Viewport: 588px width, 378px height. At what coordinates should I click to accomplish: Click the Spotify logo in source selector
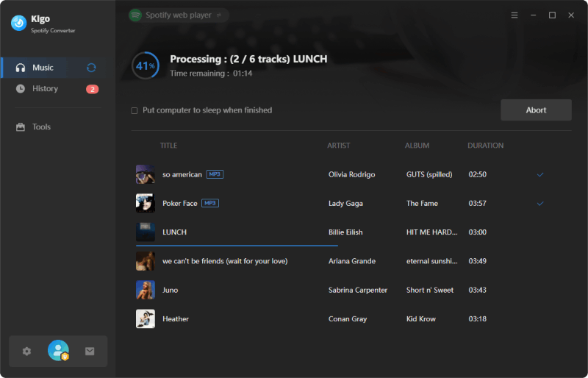point(135,15)
